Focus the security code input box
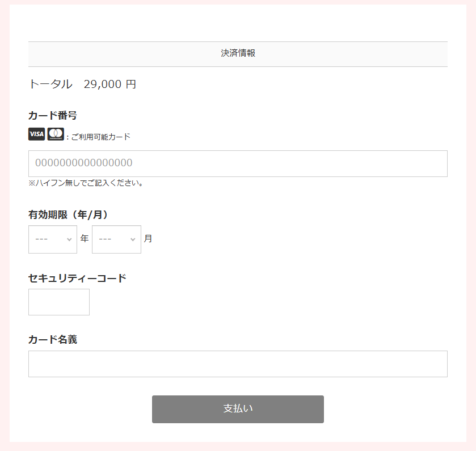The height and width of the screenshot is (451, 476). pos(59,302)
